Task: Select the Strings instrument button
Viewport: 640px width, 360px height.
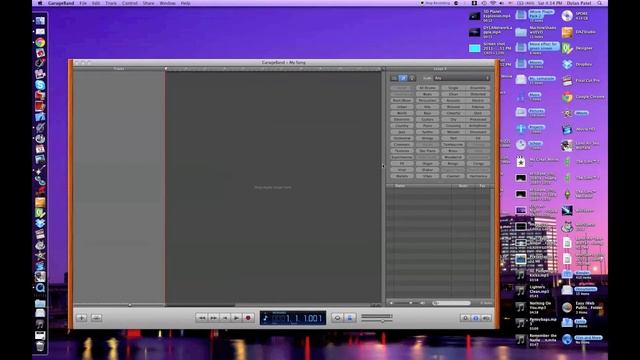Action: click(427, 138)
